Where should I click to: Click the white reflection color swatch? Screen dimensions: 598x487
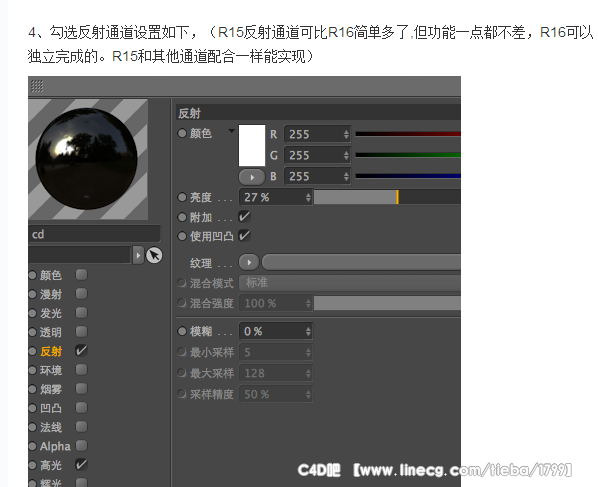tap(252, 145)
